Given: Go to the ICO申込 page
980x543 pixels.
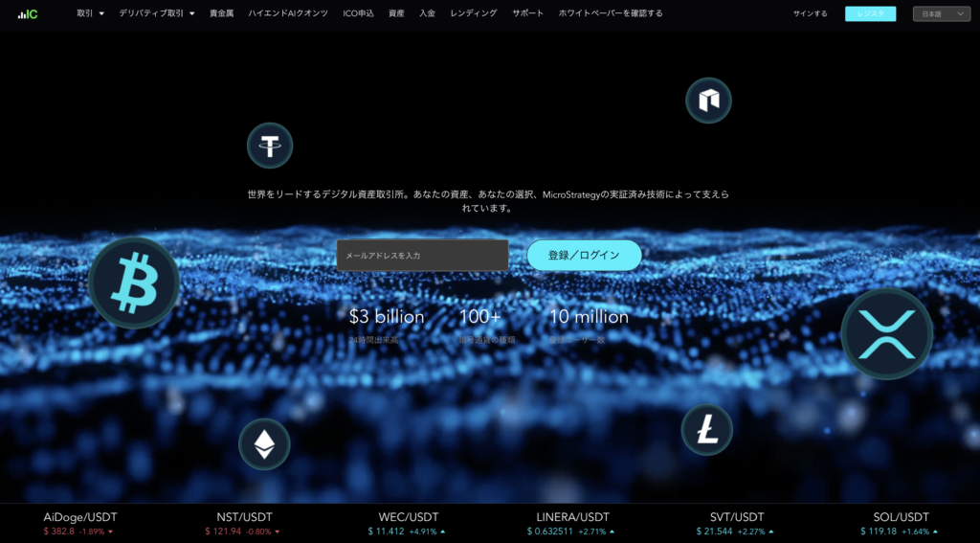Looking at the screenshot, I should tap(359, 13).
